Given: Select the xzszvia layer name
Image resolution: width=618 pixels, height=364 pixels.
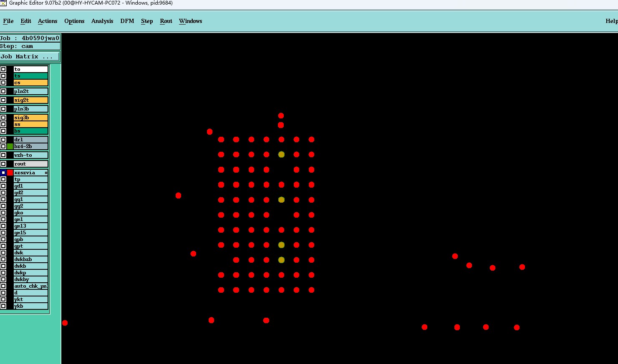Looking at the screenshot, I should point(31,173).
